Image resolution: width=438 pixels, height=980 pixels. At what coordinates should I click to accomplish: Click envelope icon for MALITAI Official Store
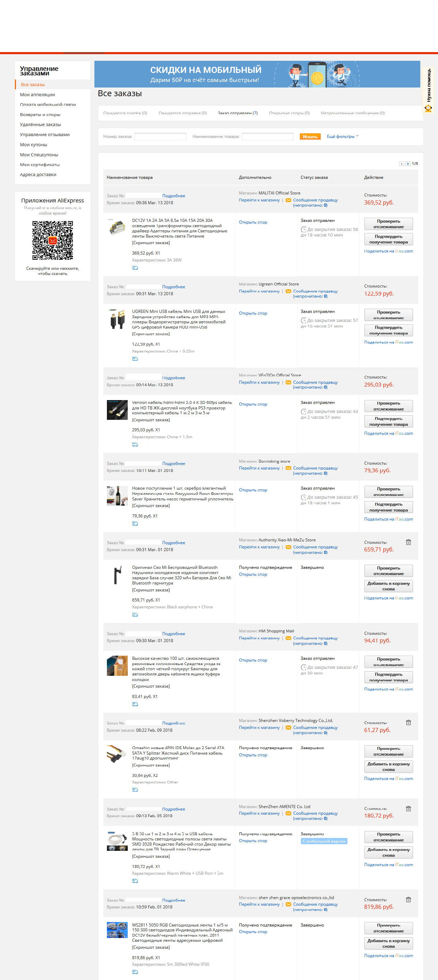click(288, 200)
